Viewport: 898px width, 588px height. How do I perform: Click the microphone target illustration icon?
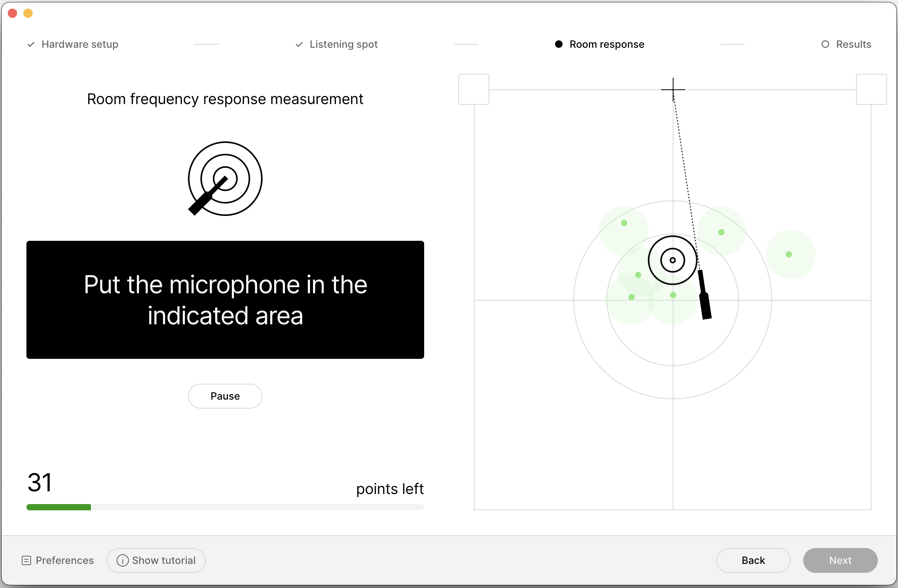[225, 179]
